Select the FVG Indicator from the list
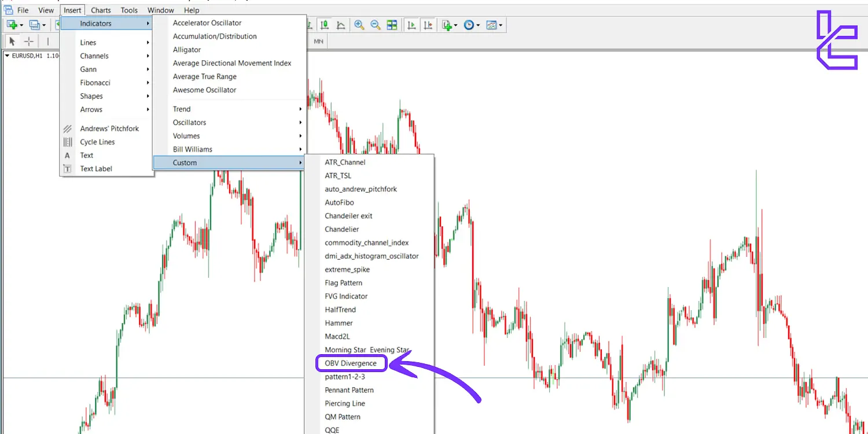868x434 pixels. coord(346,296)
